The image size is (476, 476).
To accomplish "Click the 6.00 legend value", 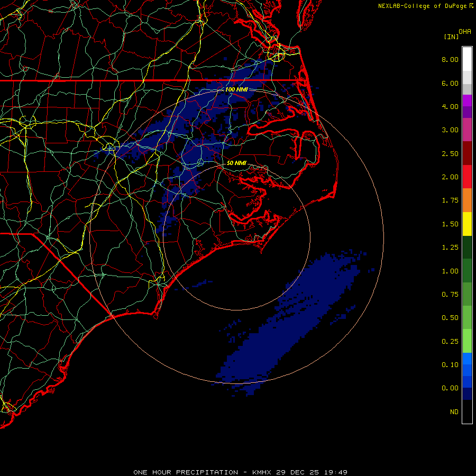I will click(450, 83).
